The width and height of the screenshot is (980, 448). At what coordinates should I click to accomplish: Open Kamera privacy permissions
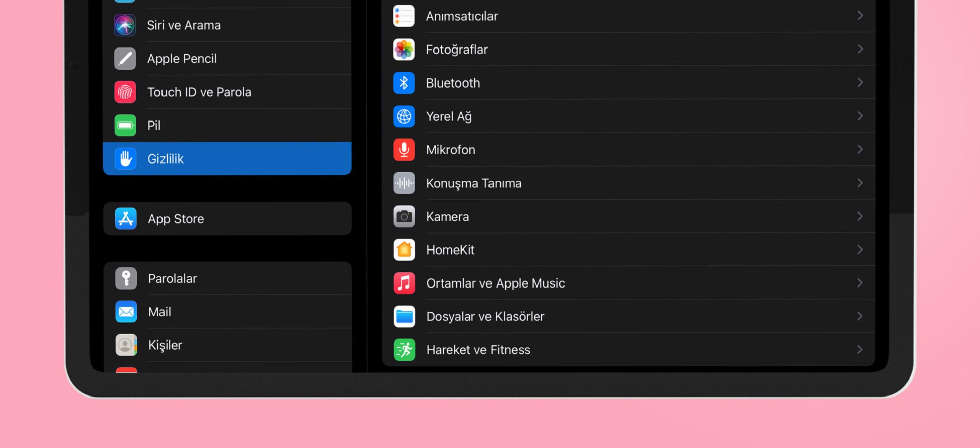click(629, 216)
